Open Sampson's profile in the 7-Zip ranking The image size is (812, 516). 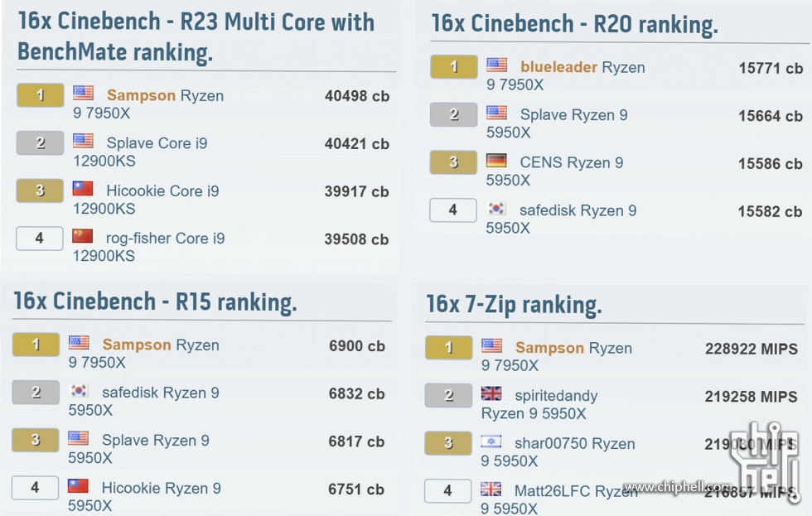(549, 348)
